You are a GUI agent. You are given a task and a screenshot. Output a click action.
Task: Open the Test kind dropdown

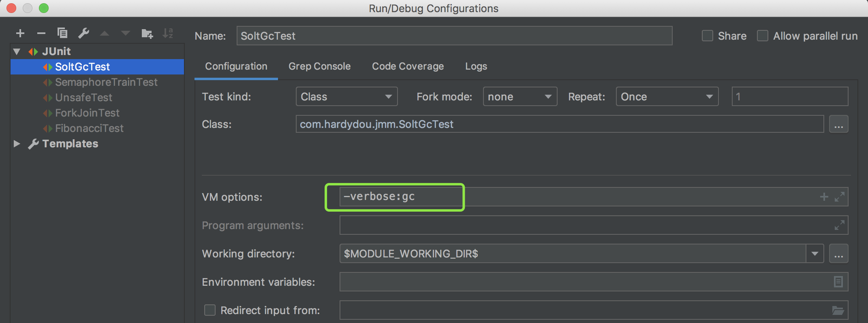pyautogui.click(x=346, y=97)
